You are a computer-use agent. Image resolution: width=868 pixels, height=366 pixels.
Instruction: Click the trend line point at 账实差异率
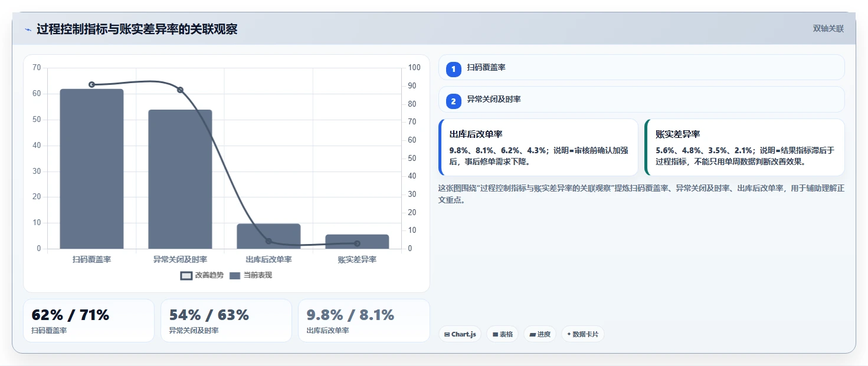pos(357,243)
